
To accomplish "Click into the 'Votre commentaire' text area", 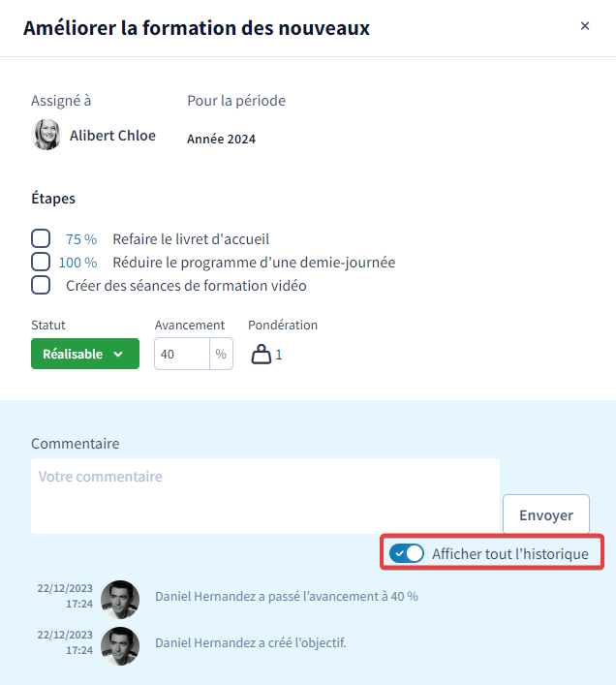I will pos(265,496).
